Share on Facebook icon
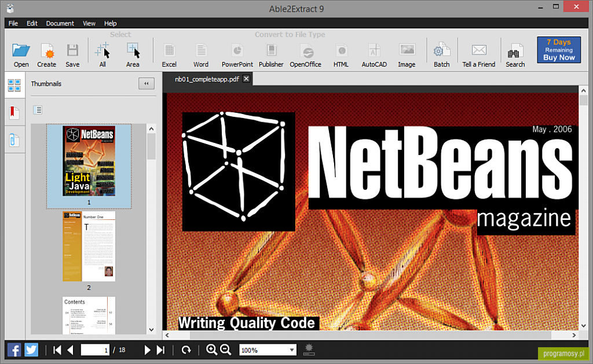 click(14, 350)
